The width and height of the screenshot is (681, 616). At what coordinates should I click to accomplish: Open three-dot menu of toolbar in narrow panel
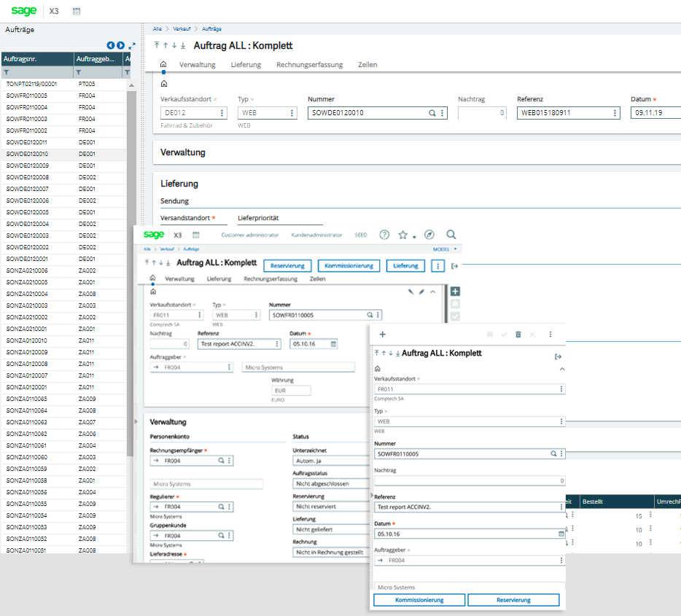click(550, 335)
